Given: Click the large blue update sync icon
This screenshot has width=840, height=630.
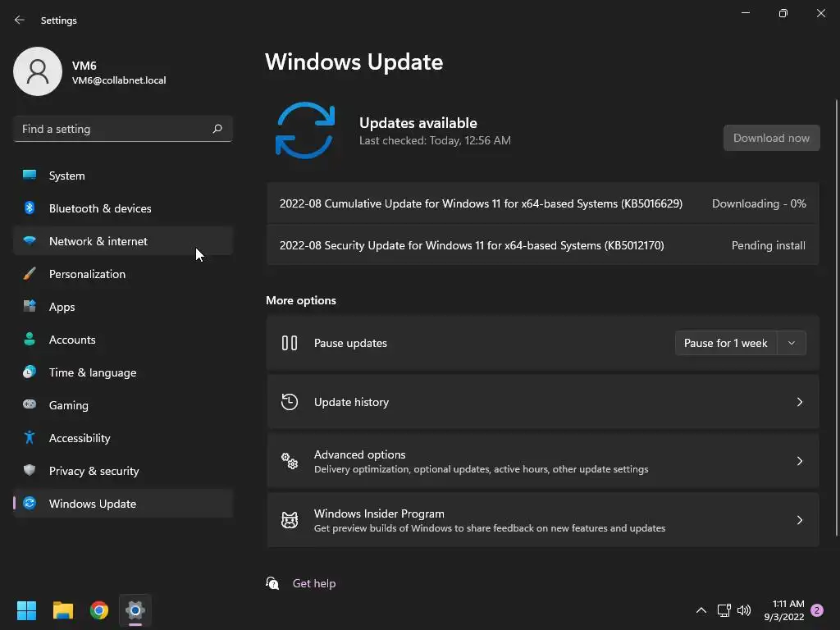Looking at the screenshot, I should coord(305,130).
